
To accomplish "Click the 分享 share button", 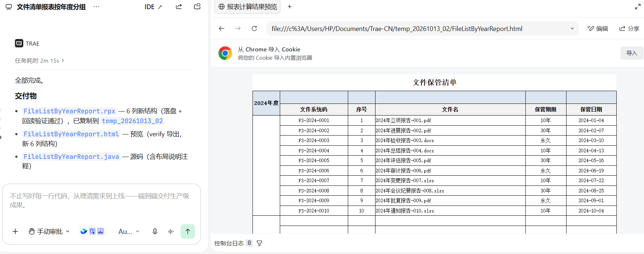I will click(x=629, y=28).
